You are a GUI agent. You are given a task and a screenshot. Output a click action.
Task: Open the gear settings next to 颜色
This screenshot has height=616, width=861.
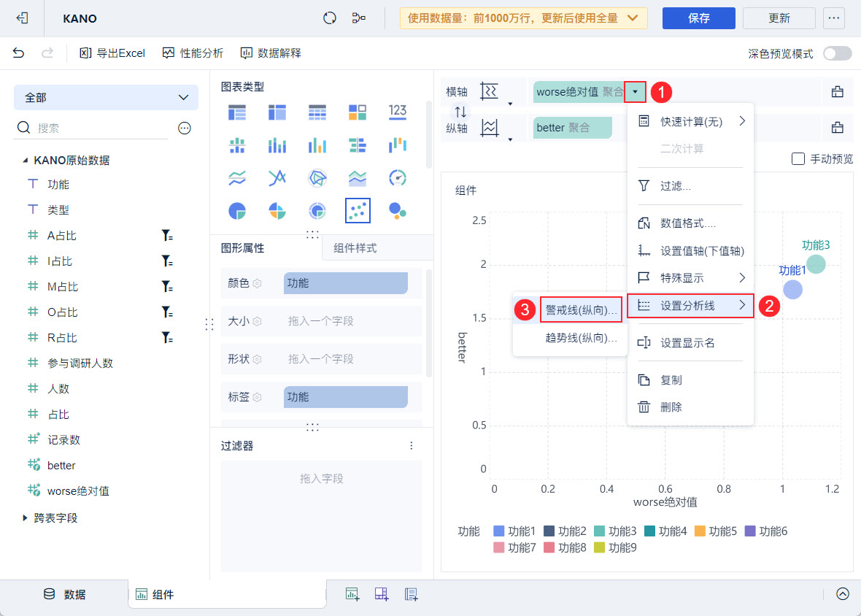point(257,283)
